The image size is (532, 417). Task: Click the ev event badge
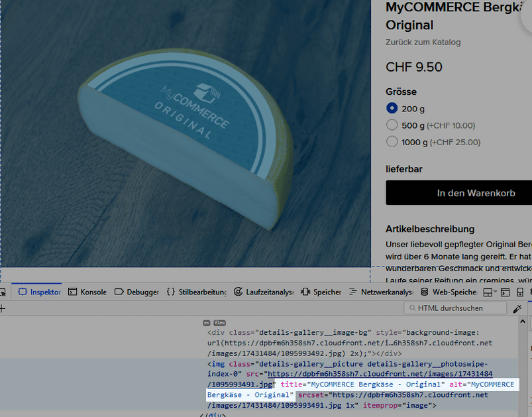tap(207, 323)
